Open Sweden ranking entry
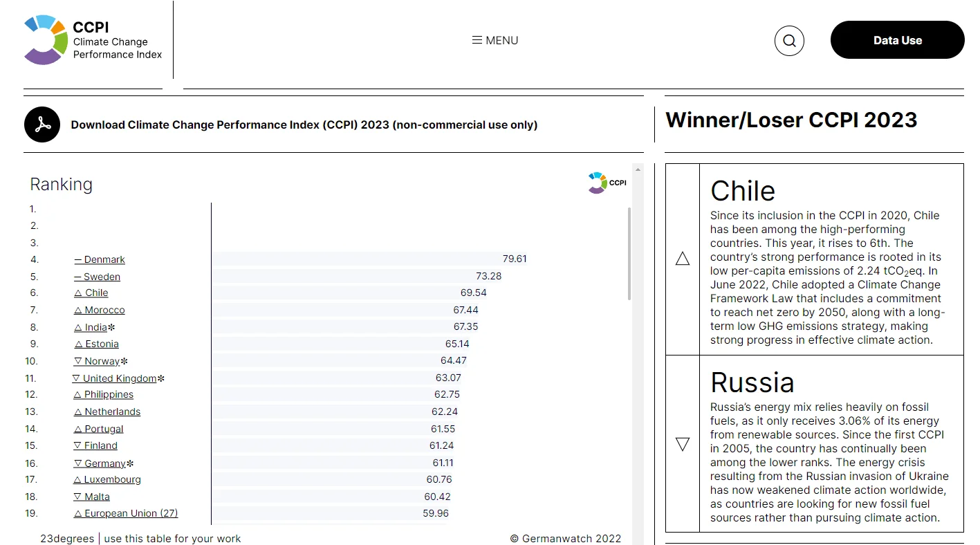Image resolution: width=980 pixels, height=545 pixels. pos(97,277)
